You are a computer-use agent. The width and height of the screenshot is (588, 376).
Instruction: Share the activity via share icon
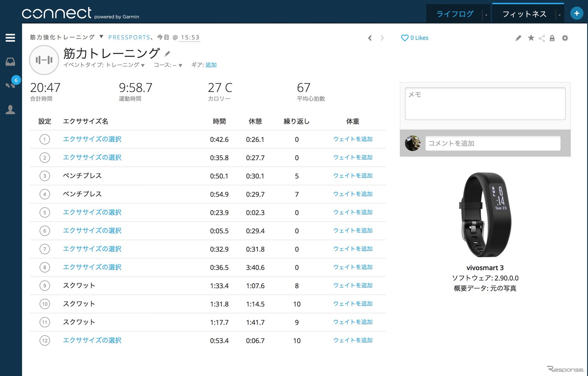(542, 38)
